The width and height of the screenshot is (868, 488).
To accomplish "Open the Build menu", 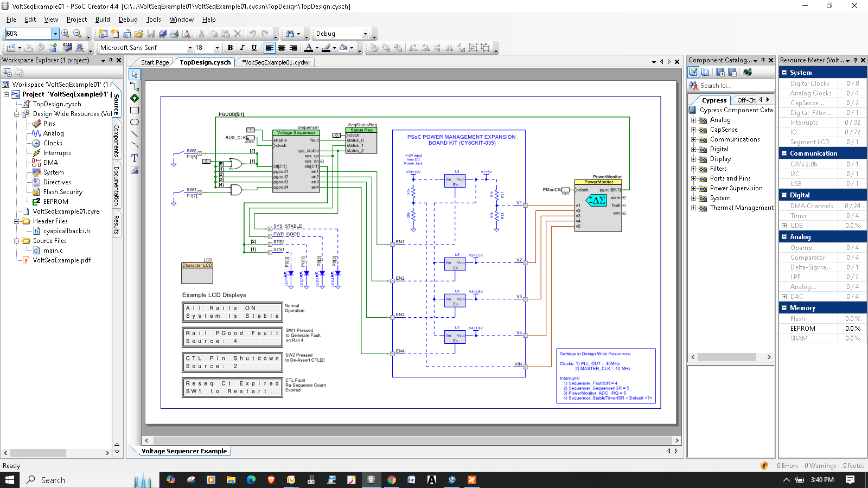I will 103,20.
